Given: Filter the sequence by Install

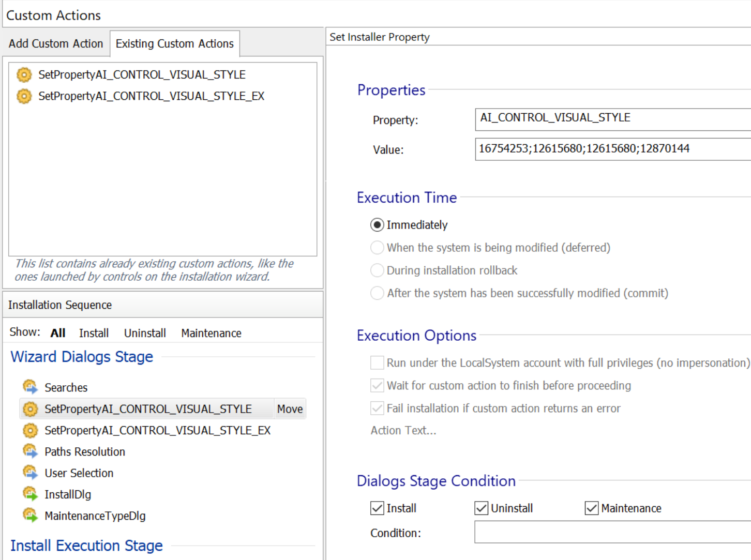Looking at the screenshot, I should [94, 333].
